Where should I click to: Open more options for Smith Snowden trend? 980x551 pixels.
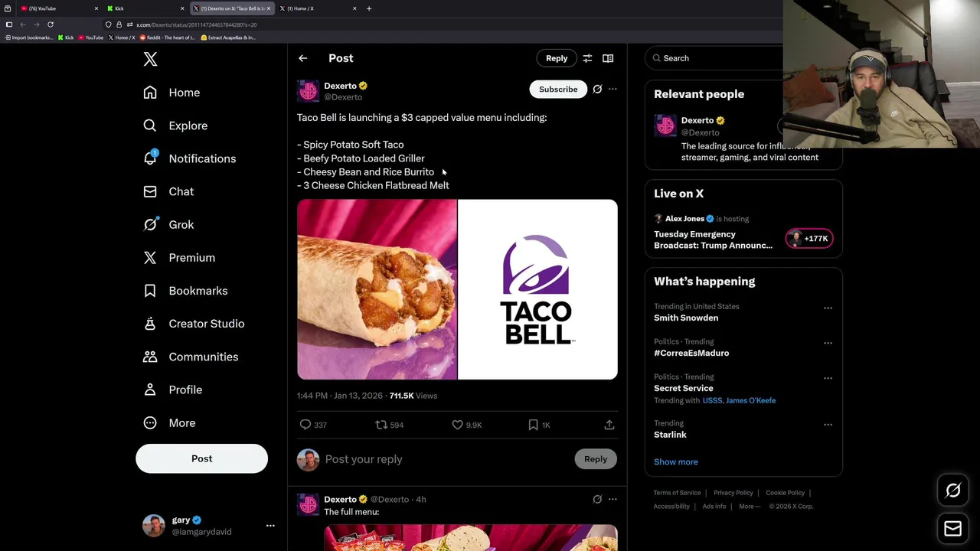[828, 308]
